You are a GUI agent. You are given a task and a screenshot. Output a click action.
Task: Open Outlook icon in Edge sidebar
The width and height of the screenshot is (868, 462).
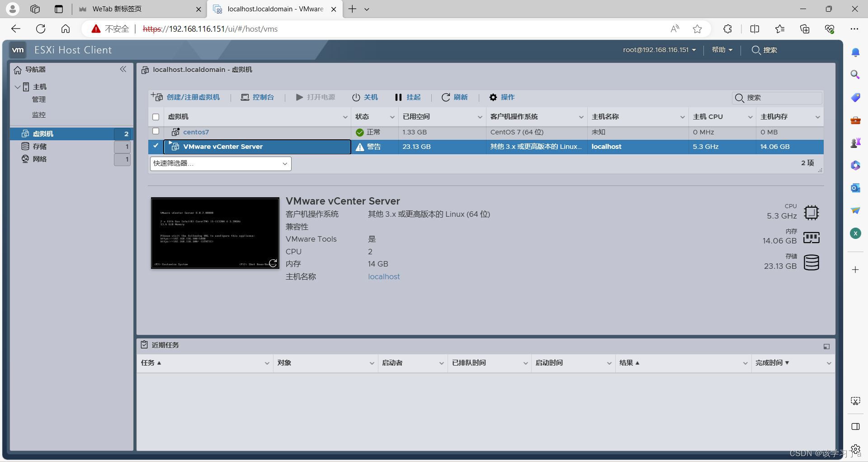855,188
